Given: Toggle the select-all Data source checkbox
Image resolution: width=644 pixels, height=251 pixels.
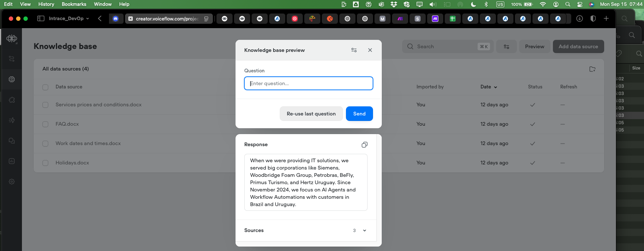Looking at the screenshot, I should (x=45, y=87).
